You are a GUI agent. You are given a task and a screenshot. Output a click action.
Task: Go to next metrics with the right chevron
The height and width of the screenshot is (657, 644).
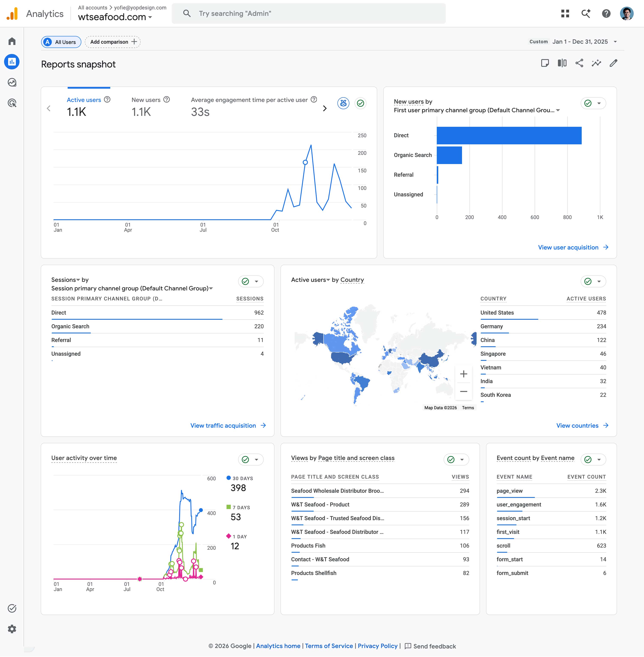tap(325, 108)
